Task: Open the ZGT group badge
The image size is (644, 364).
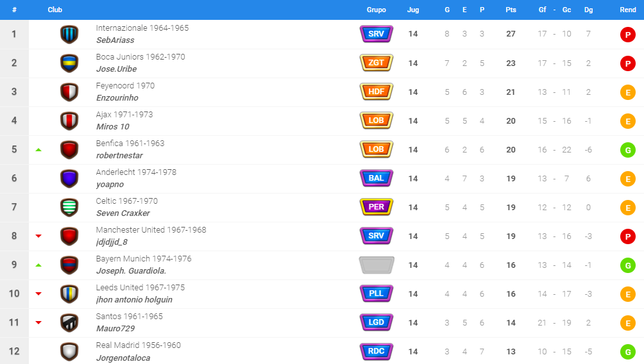Action: pos(377,63)
